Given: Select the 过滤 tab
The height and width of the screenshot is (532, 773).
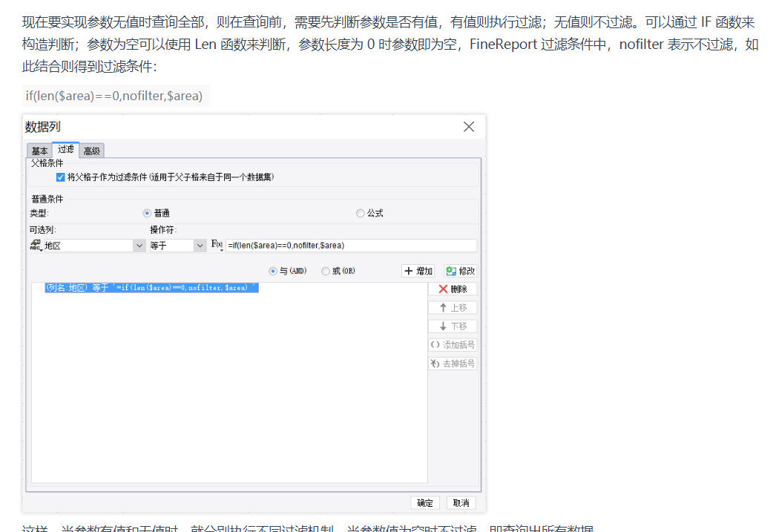Looking at the screenshot, I should [65, 149].
